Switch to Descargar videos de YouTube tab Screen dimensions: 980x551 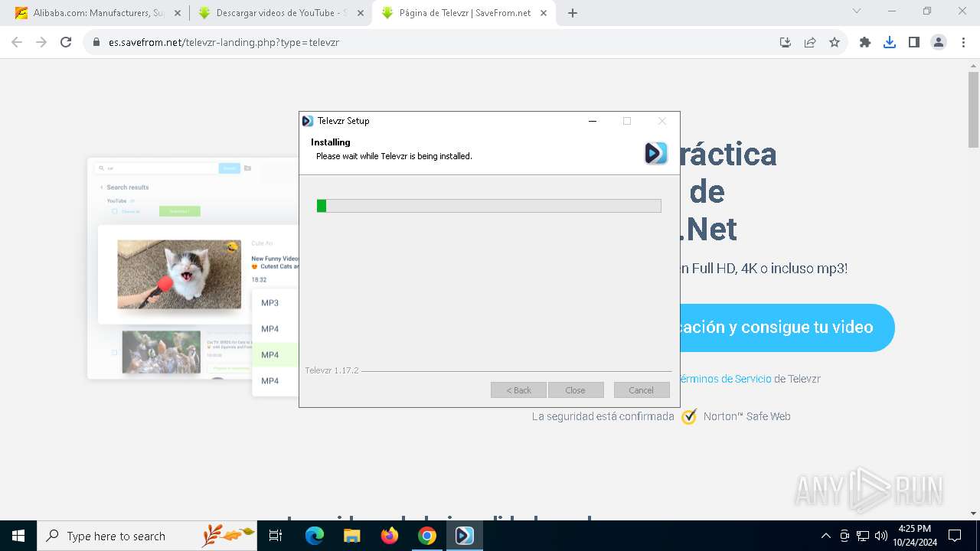click(279, 13)
